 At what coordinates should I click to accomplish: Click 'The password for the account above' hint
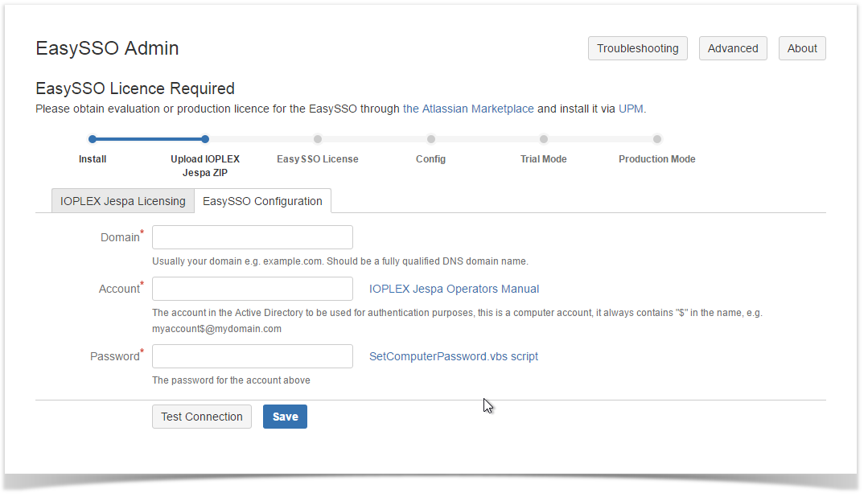pyautogui.click(x=231, y=380)
